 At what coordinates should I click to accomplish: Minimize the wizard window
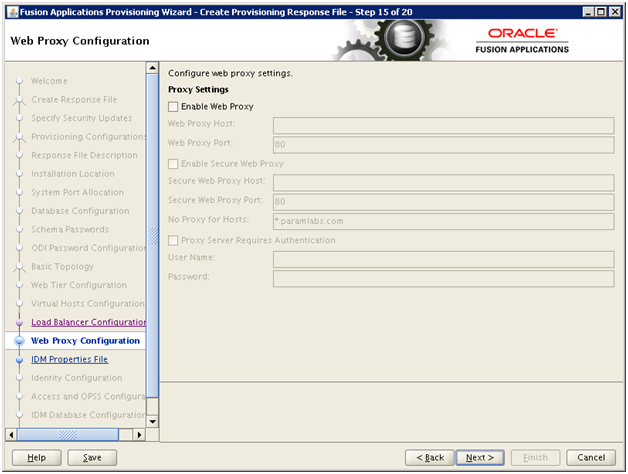(x=588, y=12)
